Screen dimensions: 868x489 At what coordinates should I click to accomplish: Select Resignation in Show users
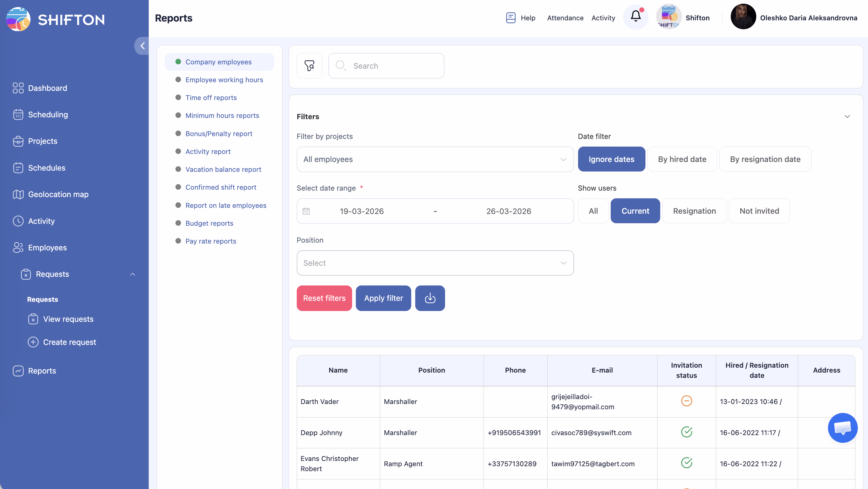pos(694,211)
